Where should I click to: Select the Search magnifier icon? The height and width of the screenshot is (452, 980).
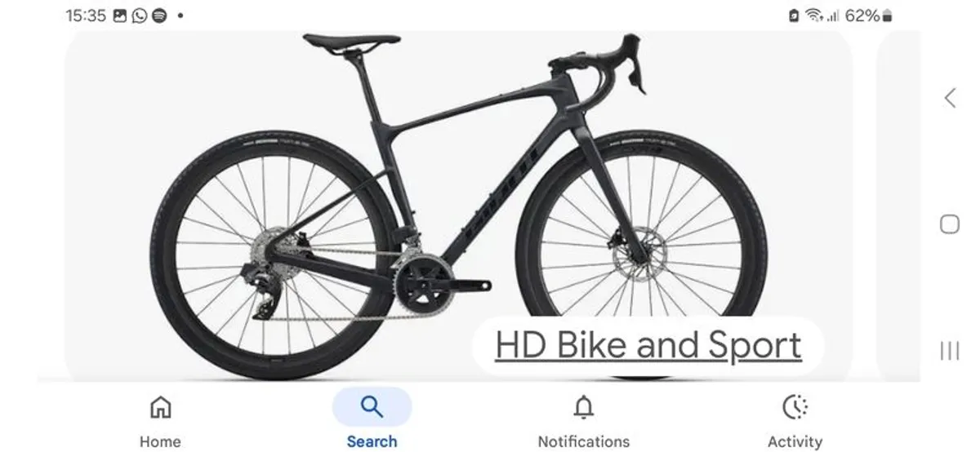point(372,406)
